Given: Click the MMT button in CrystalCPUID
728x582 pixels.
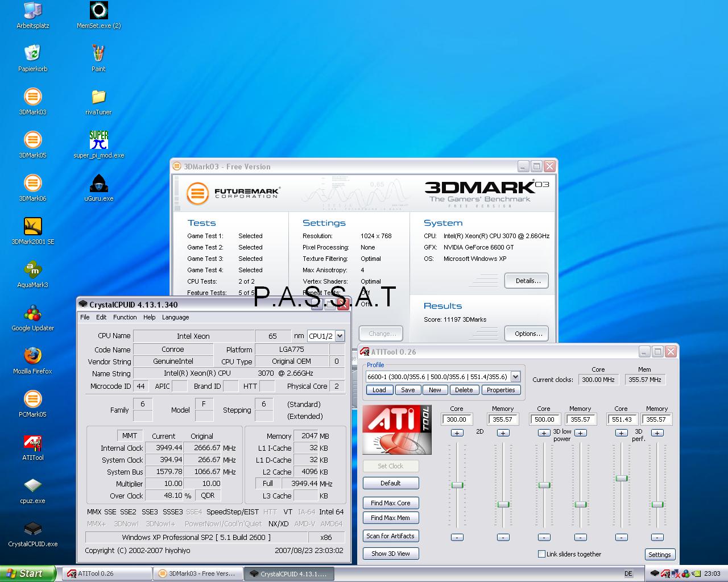Looking at the screenshot, I should point(130,436).
